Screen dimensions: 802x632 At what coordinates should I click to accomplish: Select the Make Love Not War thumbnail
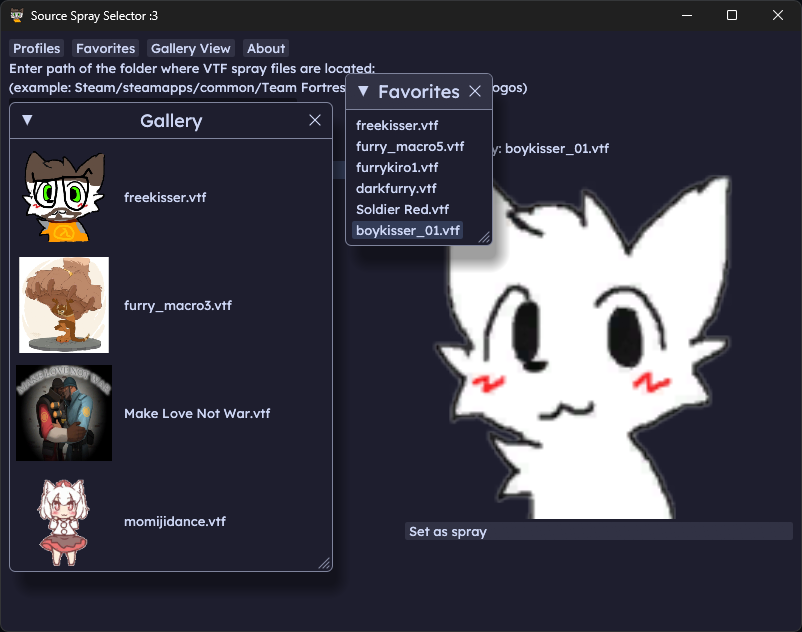click(64, 413)
